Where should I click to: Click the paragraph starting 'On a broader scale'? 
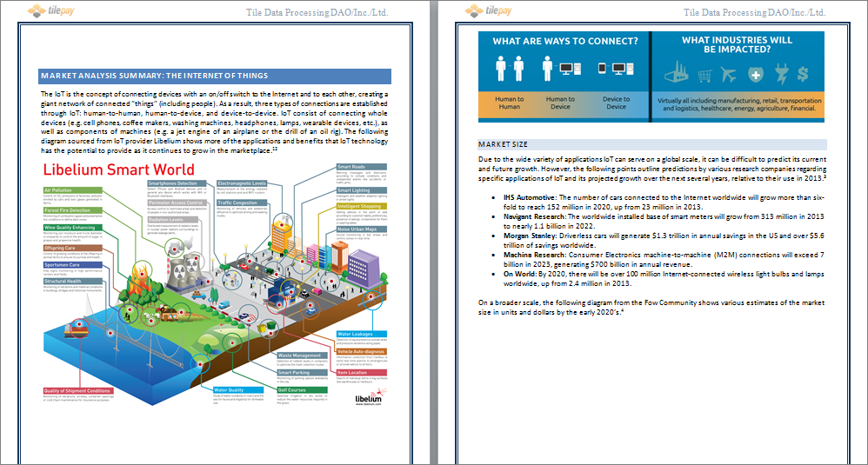click(651, 308)
